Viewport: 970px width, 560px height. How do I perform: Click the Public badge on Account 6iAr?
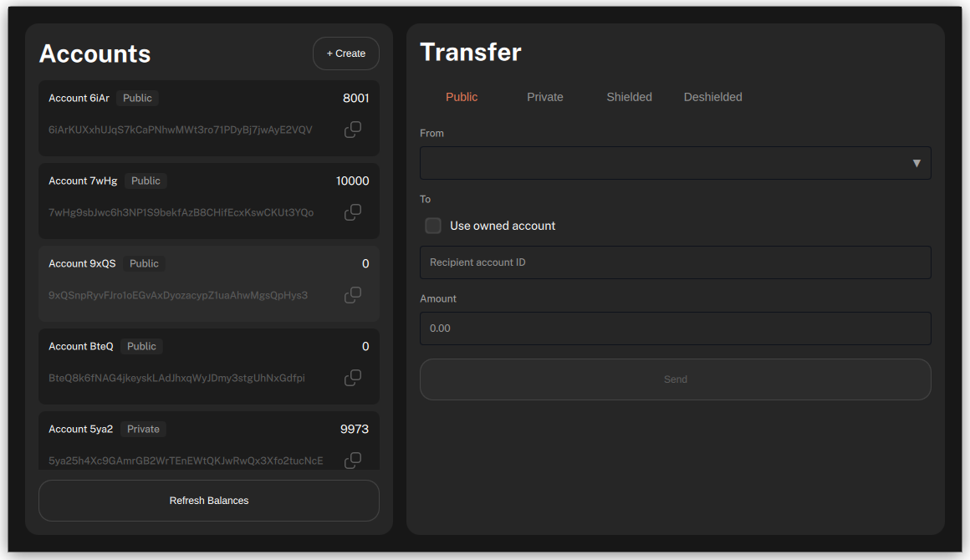click(137, 99)
